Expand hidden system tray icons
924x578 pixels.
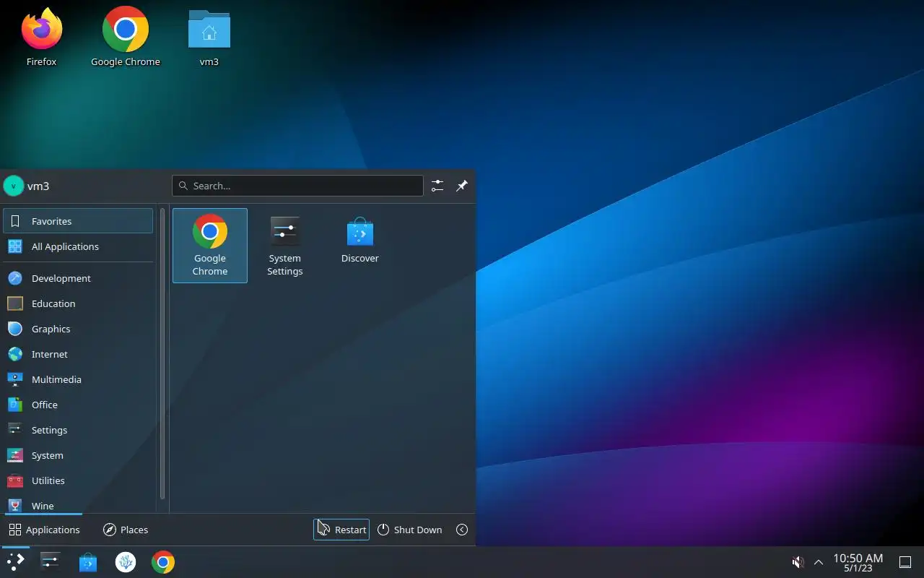tap(819, 562)
